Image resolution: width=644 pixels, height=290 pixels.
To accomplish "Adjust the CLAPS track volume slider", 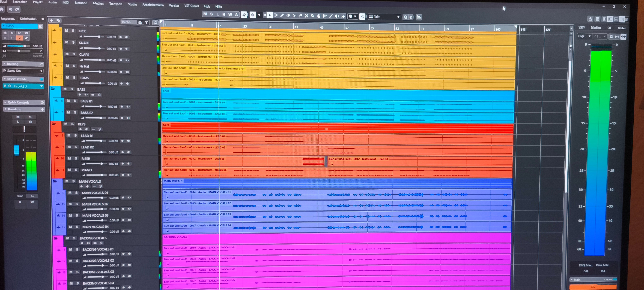I will pyautogui.click(x=99, y=60).
